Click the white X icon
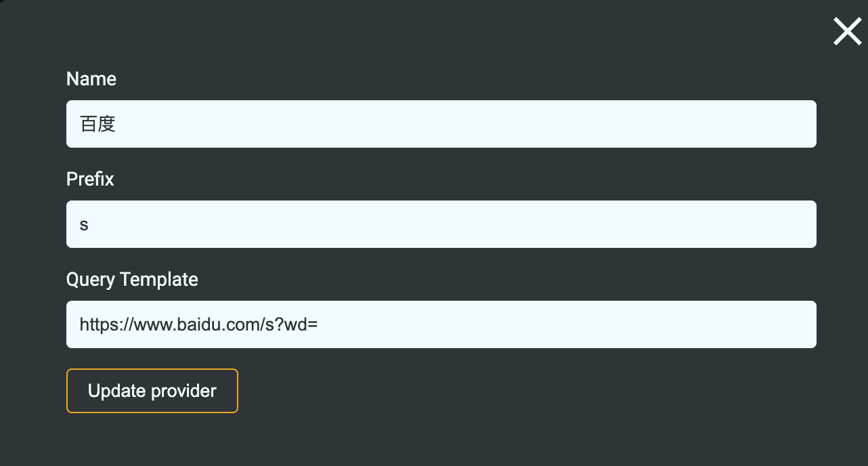 (847, 32)
